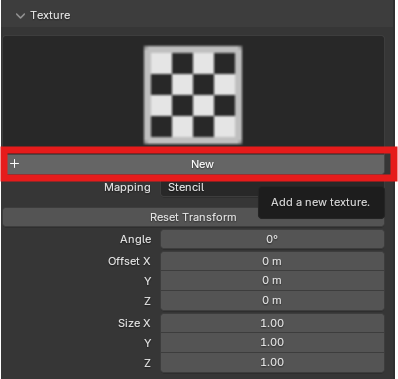
Task: Click the plus icon beside New
Action: point(15,164)
